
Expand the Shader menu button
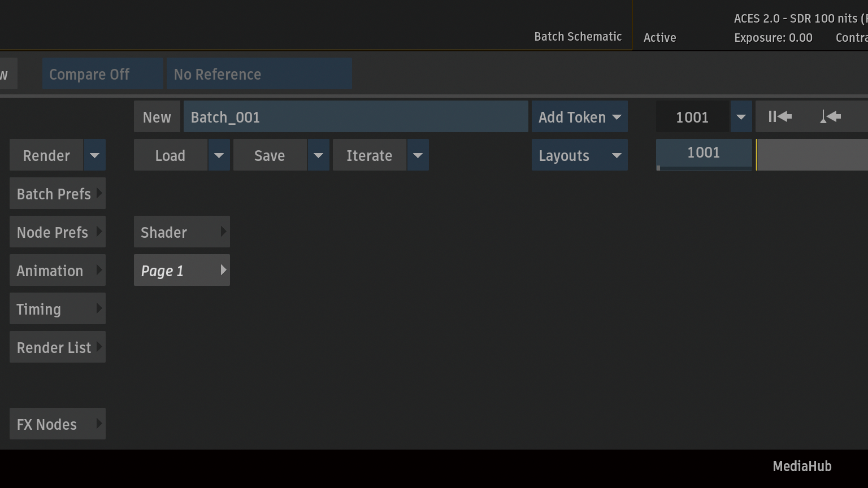[181, 232]
